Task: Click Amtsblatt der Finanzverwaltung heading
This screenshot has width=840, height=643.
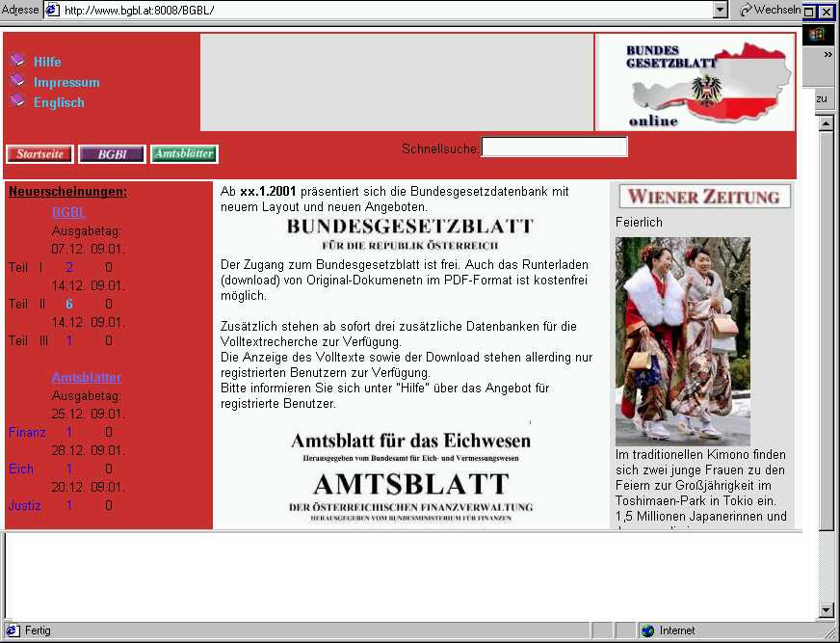Action: 411,496
